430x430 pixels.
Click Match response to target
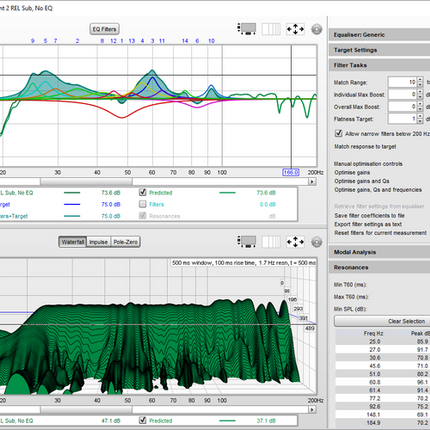[365, 147]
